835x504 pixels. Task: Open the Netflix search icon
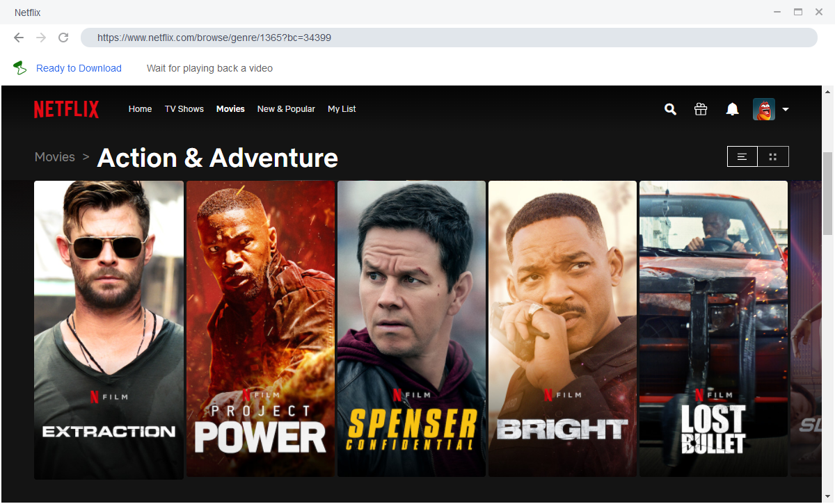coord(670,109)
